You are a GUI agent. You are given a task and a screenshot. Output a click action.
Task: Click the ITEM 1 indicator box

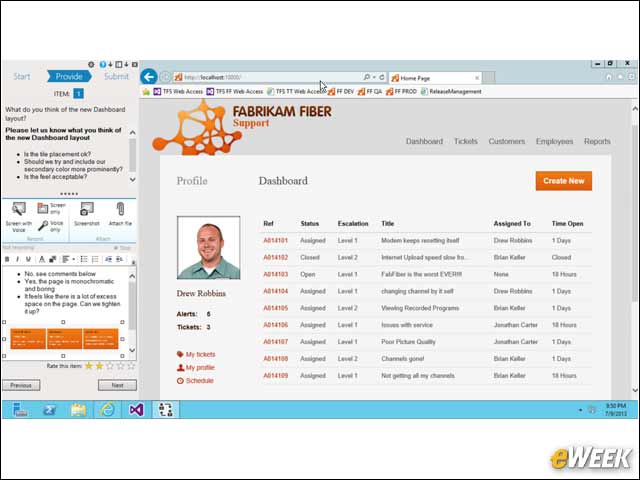point(78,94)
